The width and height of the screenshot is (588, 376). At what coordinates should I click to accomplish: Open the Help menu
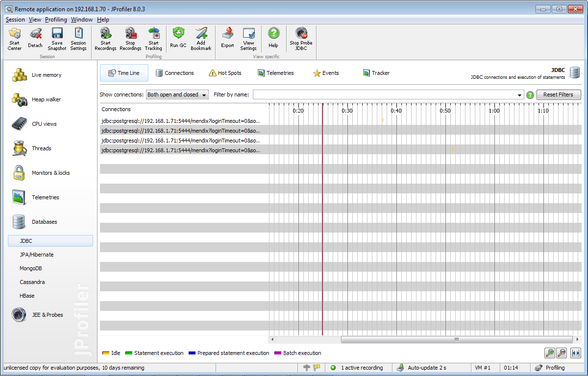point(103,20)
